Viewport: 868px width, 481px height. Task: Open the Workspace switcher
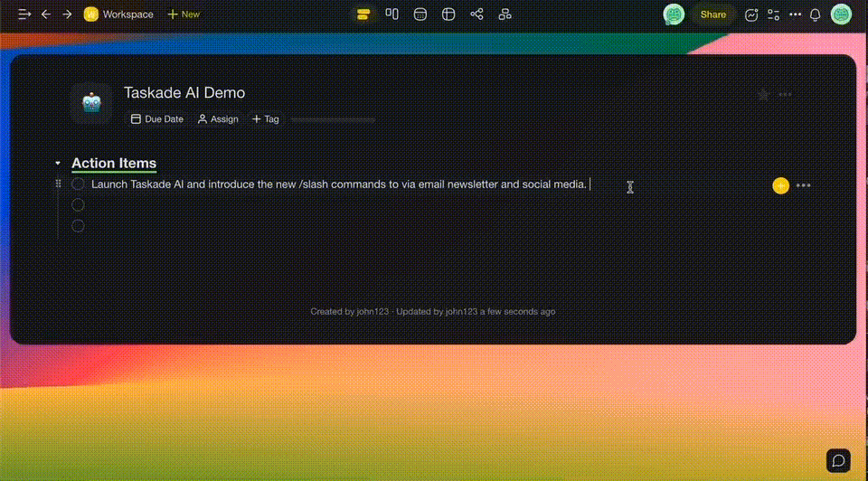click(x=118, y=14)
